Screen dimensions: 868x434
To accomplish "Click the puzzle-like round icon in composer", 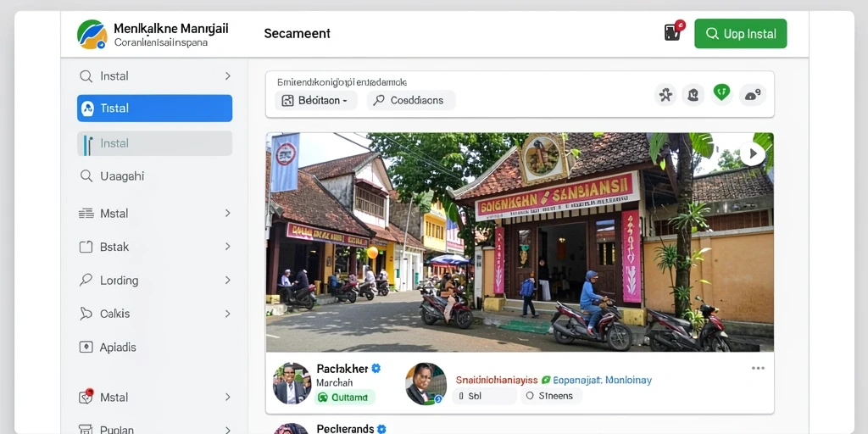I will pos(665,95).
